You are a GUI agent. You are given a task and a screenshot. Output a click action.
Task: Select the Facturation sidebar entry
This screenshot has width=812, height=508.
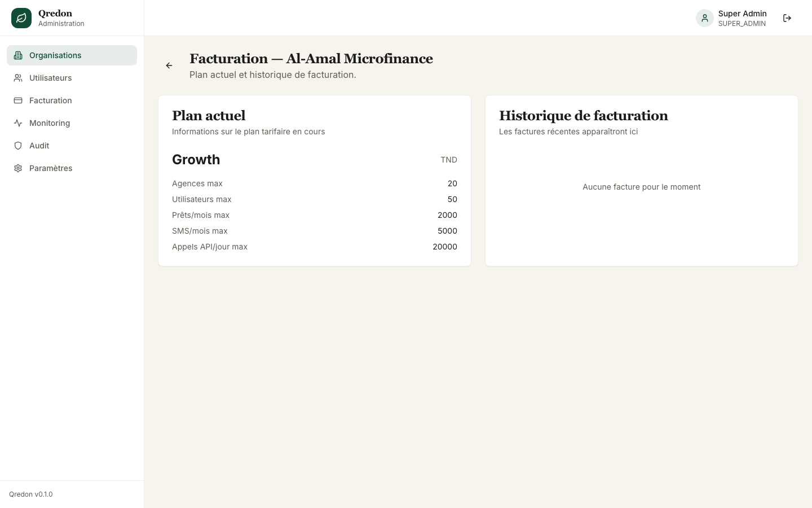tap(72, 100)
